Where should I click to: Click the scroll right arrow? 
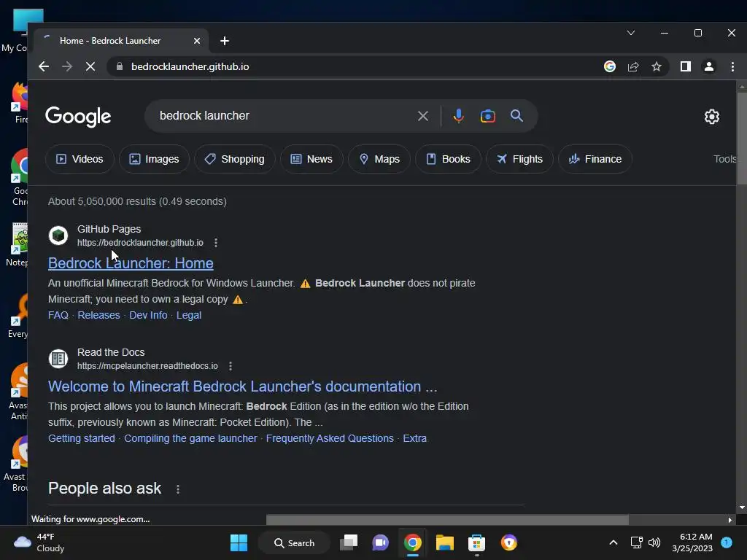(729, 520)
